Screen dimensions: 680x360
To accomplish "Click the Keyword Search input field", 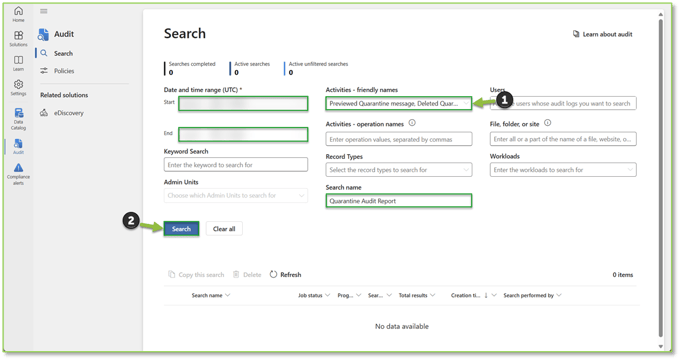I will 236,165.
